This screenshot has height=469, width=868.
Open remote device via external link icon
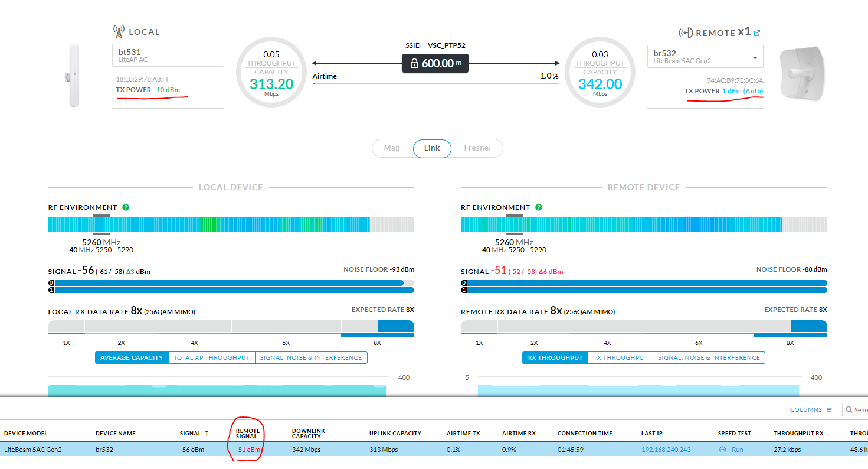(x=757, y=33)
